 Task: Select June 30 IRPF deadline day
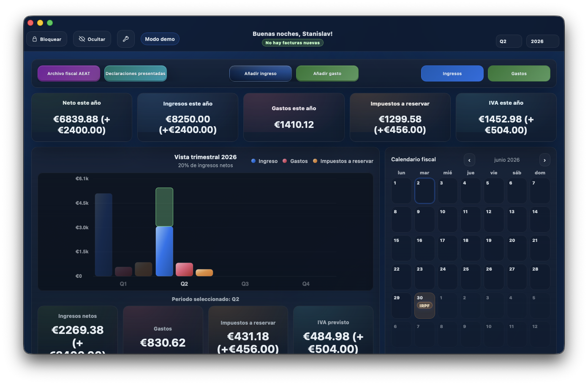(425, 306)
